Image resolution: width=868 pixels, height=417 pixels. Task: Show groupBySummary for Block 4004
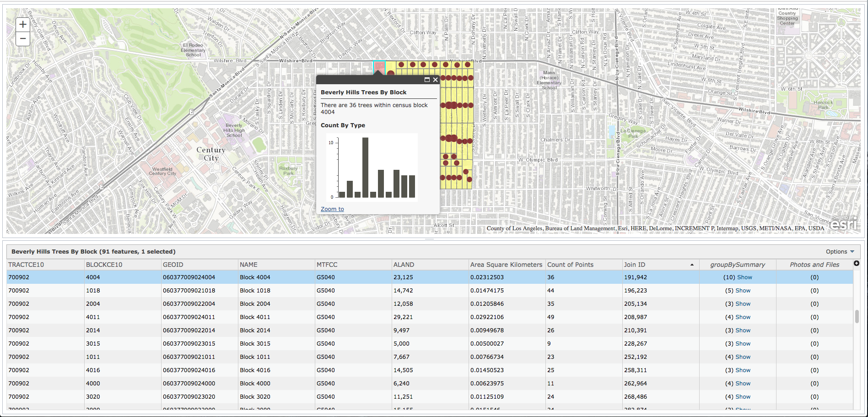[744, 277]
